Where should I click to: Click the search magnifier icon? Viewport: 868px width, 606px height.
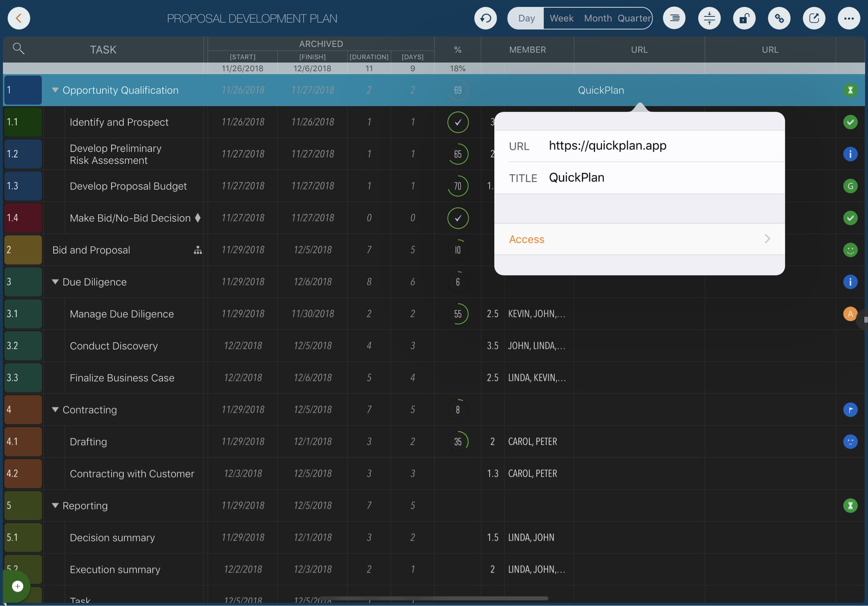[x=18, y=49]
